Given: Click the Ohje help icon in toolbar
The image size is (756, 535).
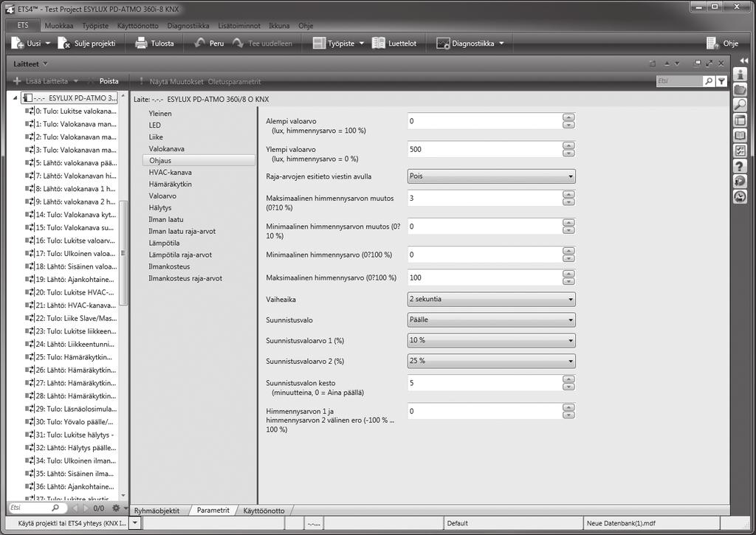Looking at the screenshot, I should [713, 44].
